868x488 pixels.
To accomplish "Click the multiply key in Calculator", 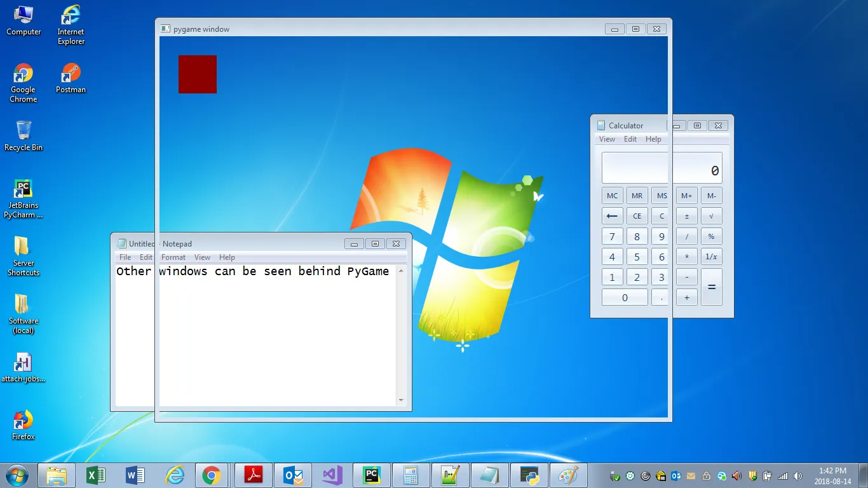I will tap(687, 257).
